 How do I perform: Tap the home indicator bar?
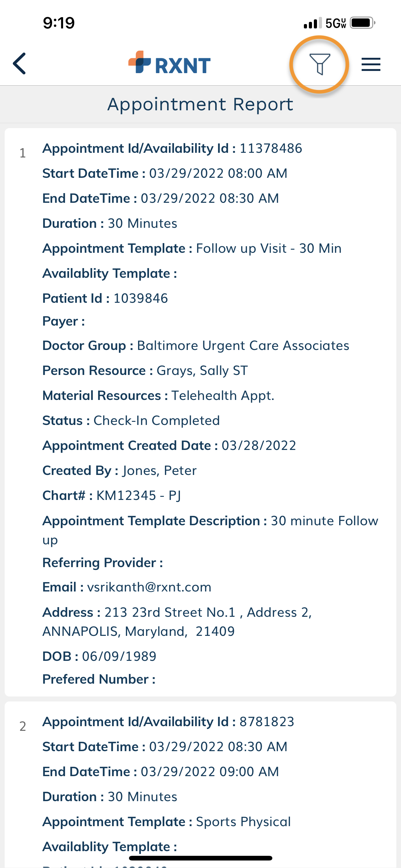(x=200, y=858)
